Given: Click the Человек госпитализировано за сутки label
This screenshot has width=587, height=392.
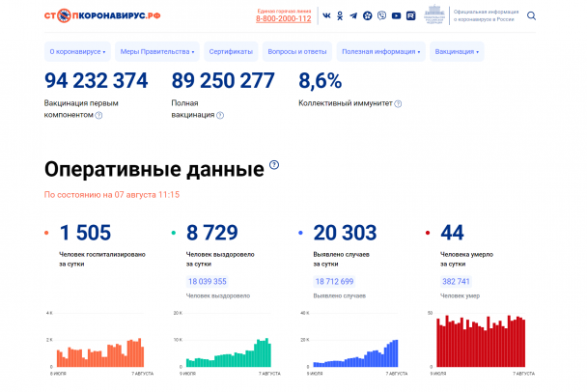Looking at the screenshot, I should (102, 259).
